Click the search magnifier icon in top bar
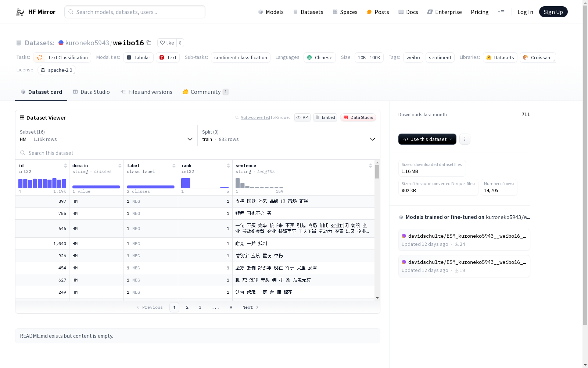Image resolution: width=588 pixels, height=368 pixels. 71,12
